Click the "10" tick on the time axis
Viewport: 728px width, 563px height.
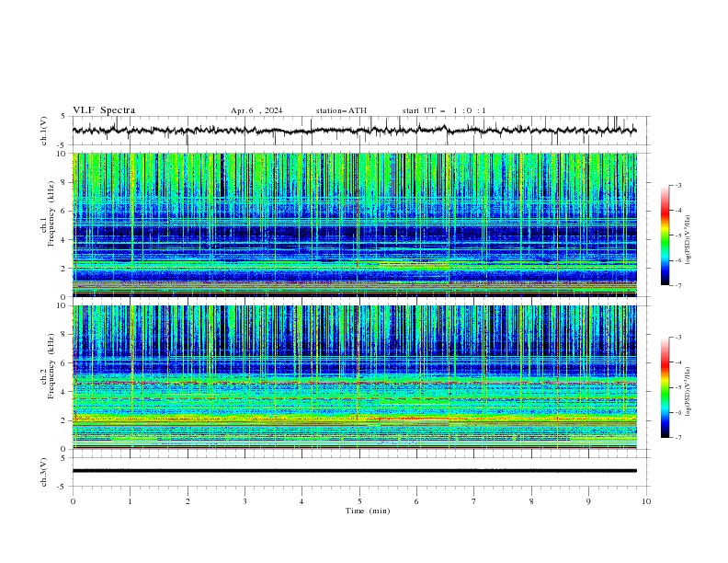646,501
